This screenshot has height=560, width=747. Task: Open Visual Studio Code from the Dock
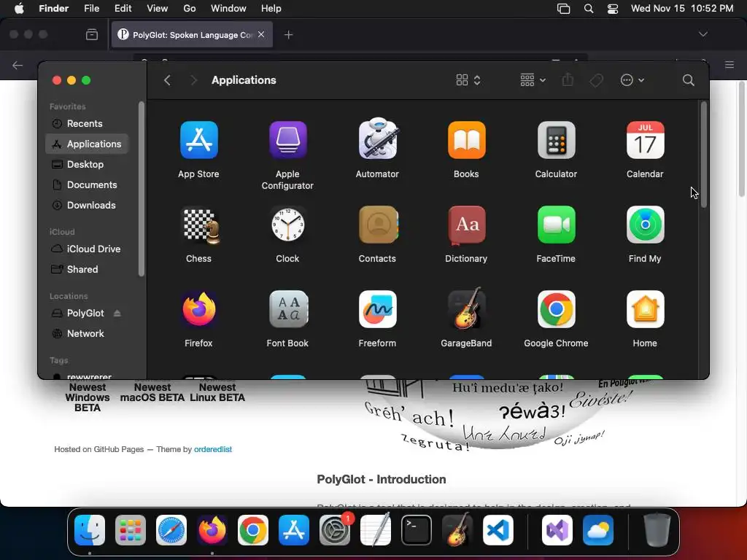(498, 530)
